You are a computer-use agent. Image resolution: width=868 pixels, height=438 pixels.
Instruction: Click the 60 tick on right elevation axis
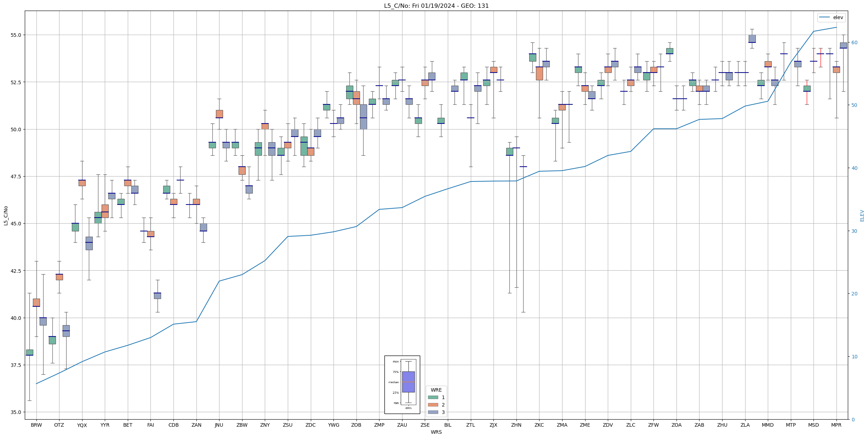click(x=854, y=42)
